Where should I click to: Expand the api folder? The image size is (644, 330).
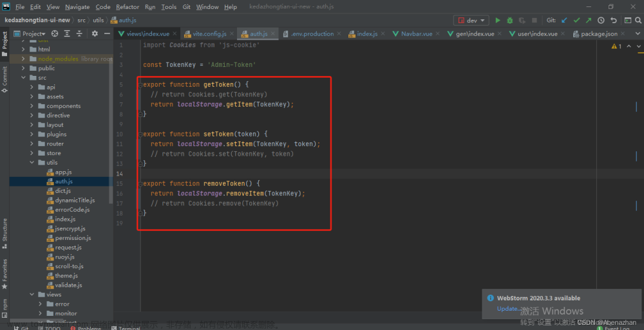point(32,87)
